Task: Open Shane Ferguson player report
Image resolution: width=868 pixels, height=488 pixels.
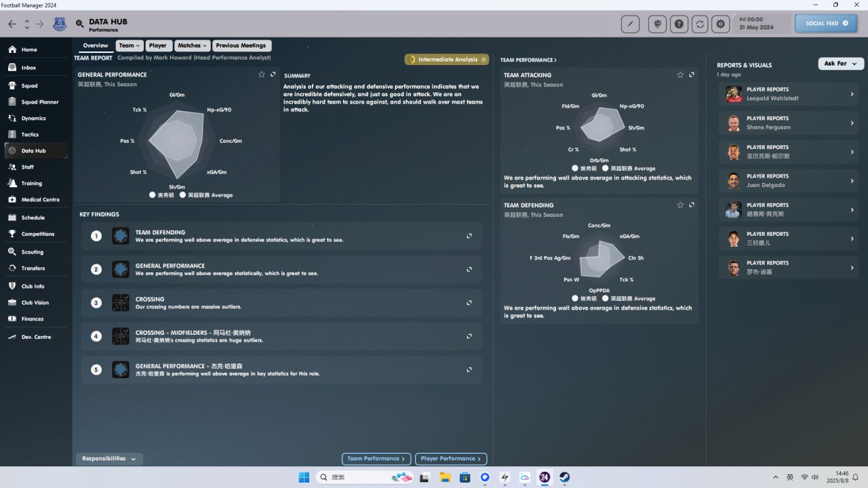Action: click(789, 123)
